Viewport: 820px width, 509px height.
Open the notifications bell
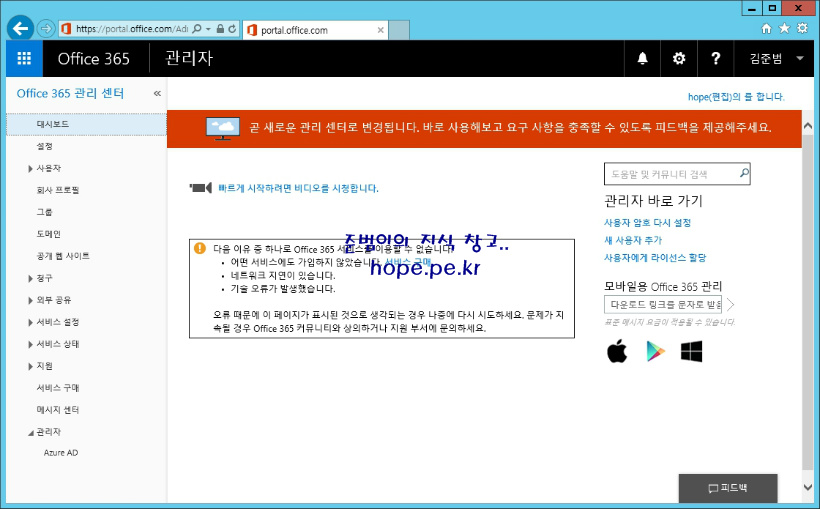click(643, 59)
